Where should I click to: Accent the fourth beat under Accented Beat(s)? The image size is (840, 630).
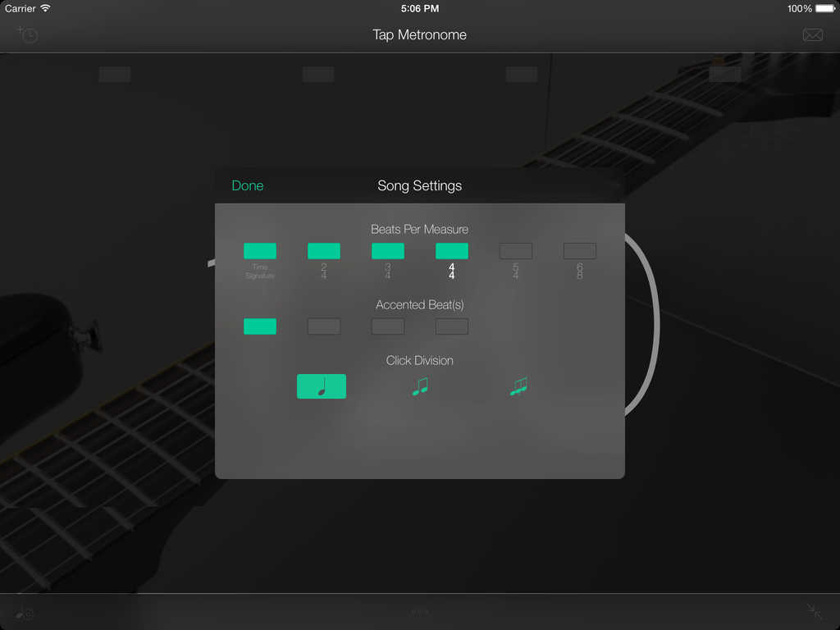click(452, 326)
